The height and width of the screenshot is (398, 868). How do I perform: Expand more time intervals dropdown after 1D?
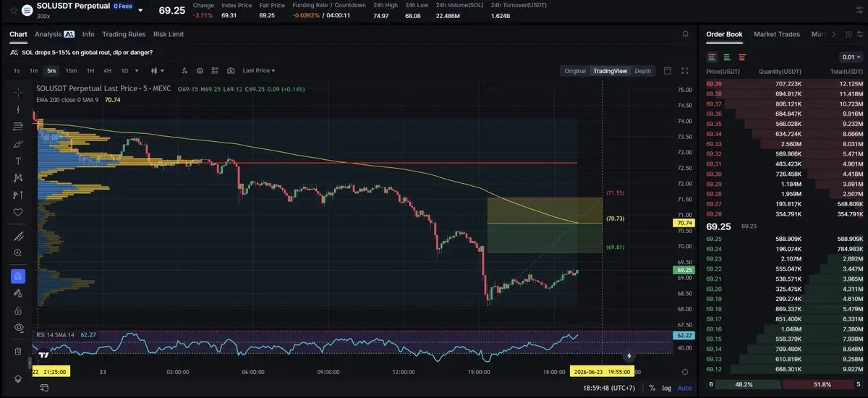pos(137,71)
